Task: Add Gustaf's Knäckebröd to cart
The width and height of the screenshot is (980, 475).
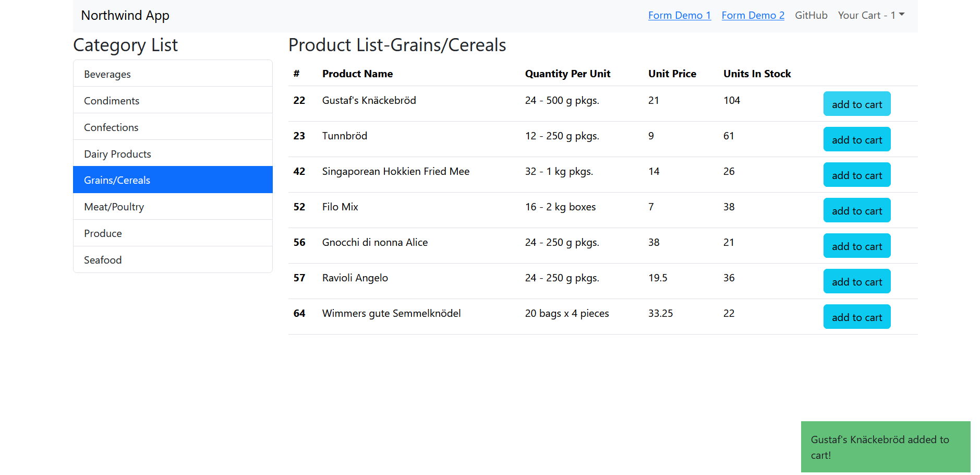Action: coord(856,104)
